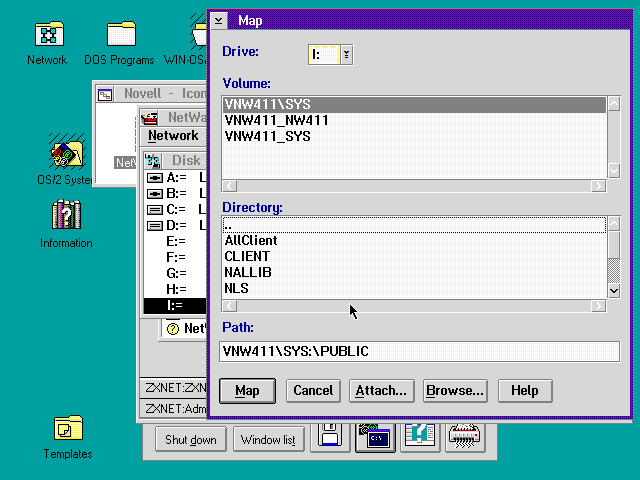Select VNW411_NW411 volume
This screenshot has width=640, height=480.
[414, 120]
